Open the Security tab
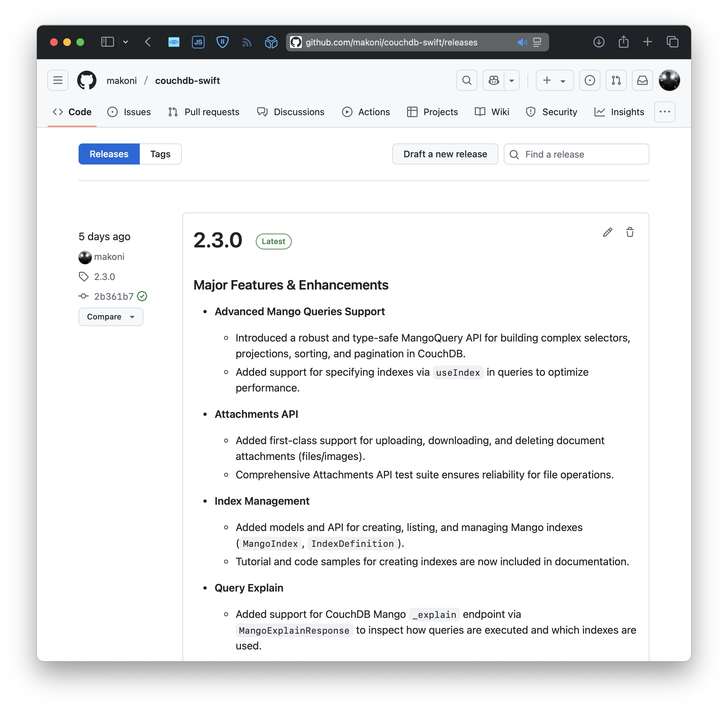The height and width of the screenshot is (710, 728). [551, 112]
